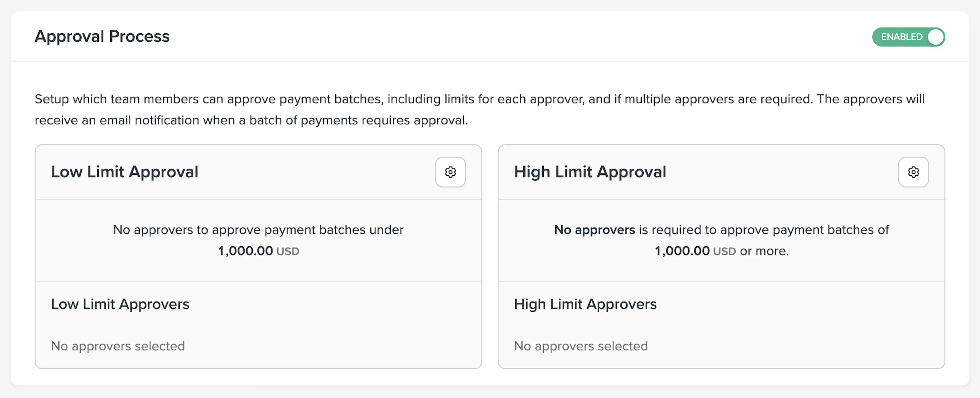Click the Low Limit Approval title
The image size is (980, 398).
pyautogui.click(x=124, y=172)
